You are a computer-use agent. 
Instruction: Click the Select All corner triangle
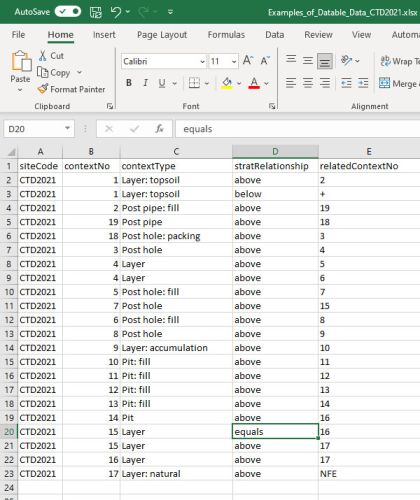11,152
